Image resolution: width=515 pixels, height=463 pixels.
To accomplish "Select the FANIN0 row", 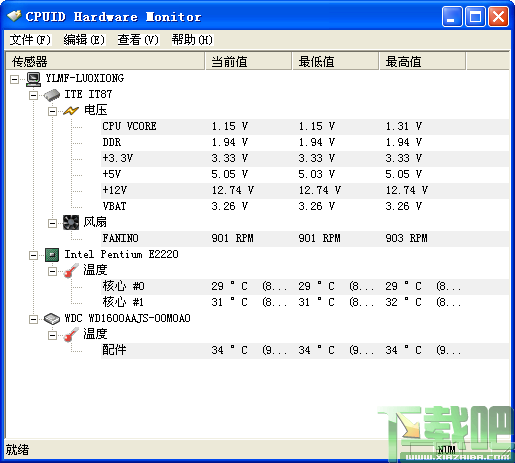I will pyautogui.click(x=305, y=239).
